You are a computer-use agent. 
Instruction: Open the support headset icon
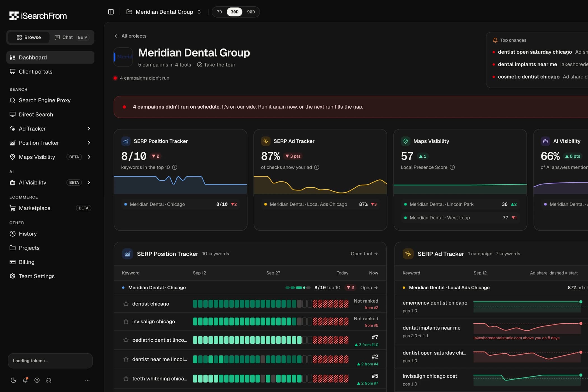coord(49,380)
